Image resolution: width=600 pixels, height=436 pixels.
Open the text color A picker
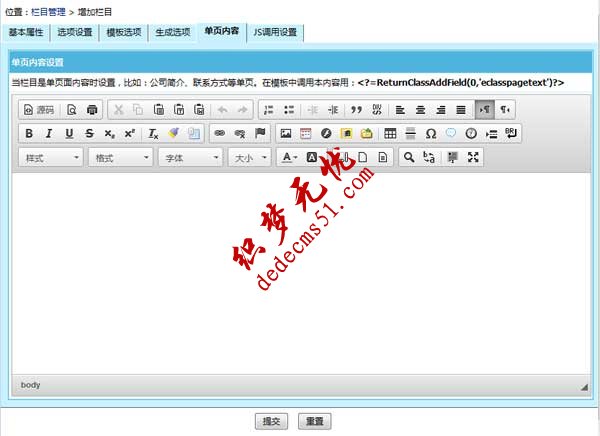289,157
